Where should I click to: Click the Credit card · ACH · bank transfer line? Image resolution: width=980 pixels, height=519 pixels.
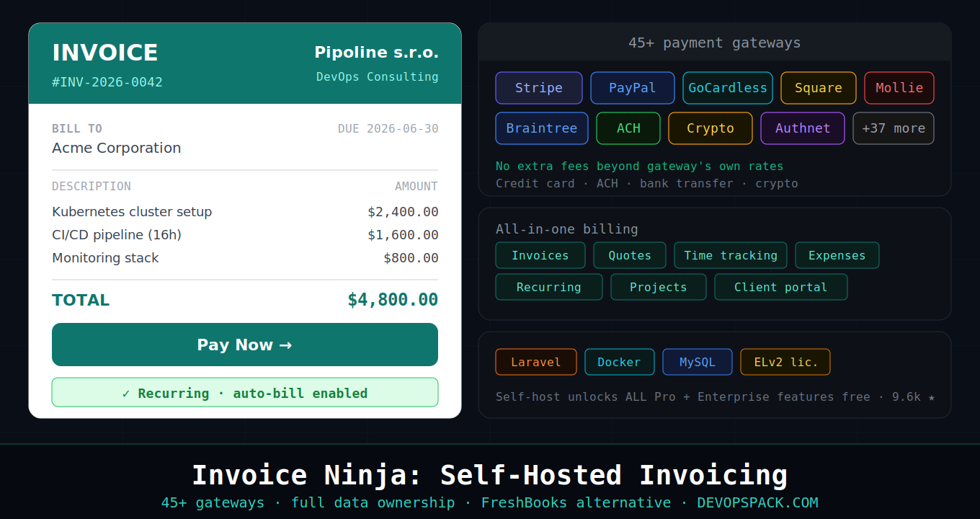point(647,184)
